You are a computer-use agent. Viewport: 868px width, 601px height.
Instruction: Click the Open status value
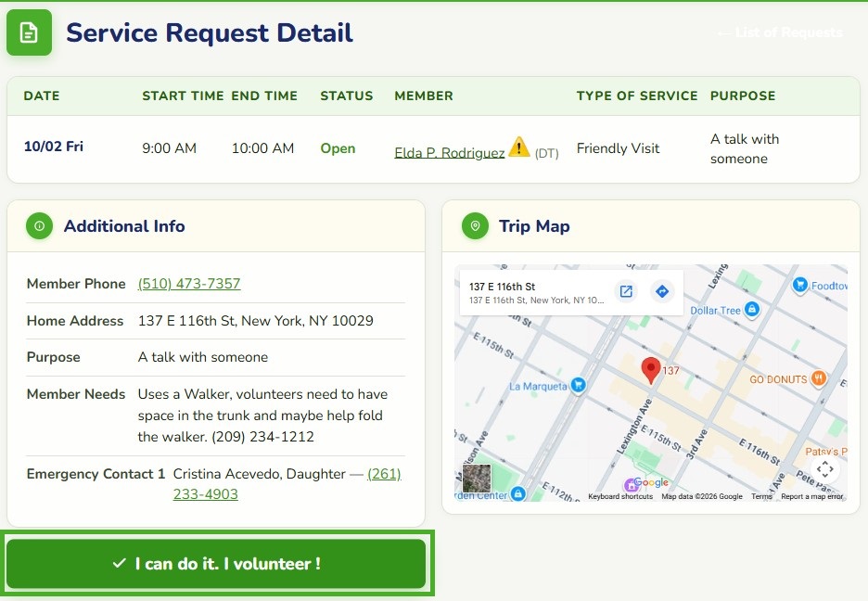click(338, 148)
